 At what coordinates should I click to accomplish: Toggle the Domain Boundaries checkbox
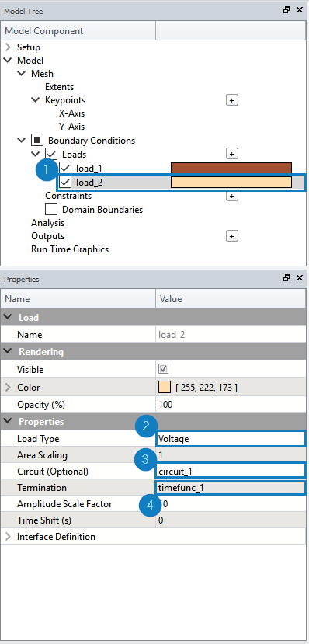[51, 209]
